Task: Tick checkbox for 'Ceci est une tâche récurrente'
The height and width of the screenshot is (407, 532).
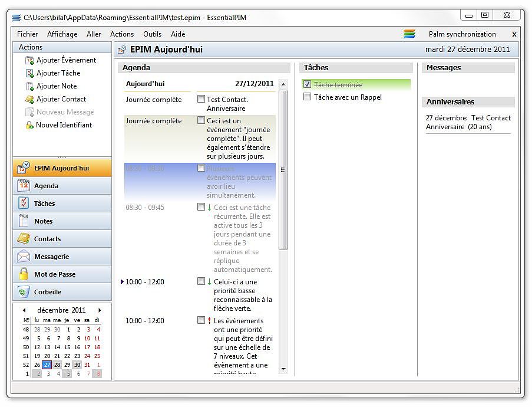Action: (x=201, y=207)
